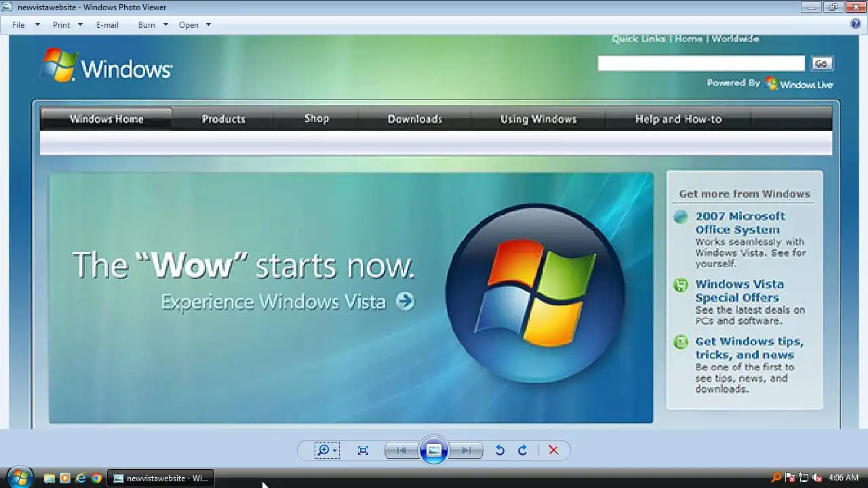Launch Internet Explorer from Quick Launch

tap(81, 479)
